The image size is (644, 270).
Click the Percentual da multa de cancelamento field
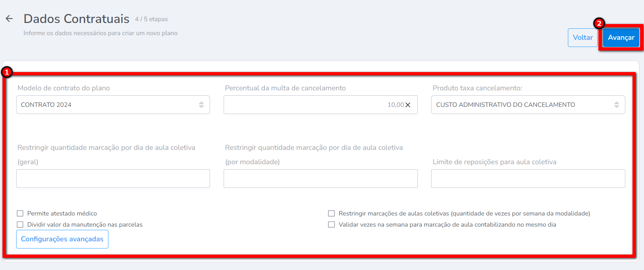pyautogui.click(x=305, y=105)
